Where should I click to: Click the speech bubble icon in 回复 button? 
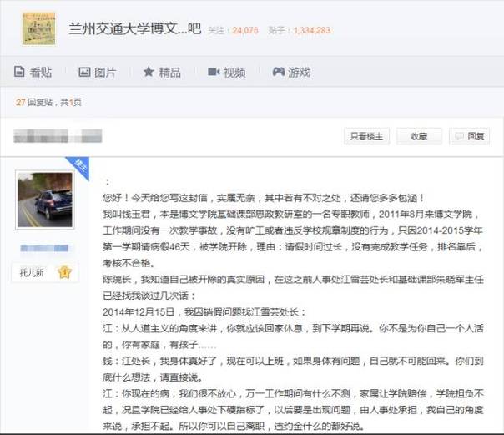[x=459, y=136]
